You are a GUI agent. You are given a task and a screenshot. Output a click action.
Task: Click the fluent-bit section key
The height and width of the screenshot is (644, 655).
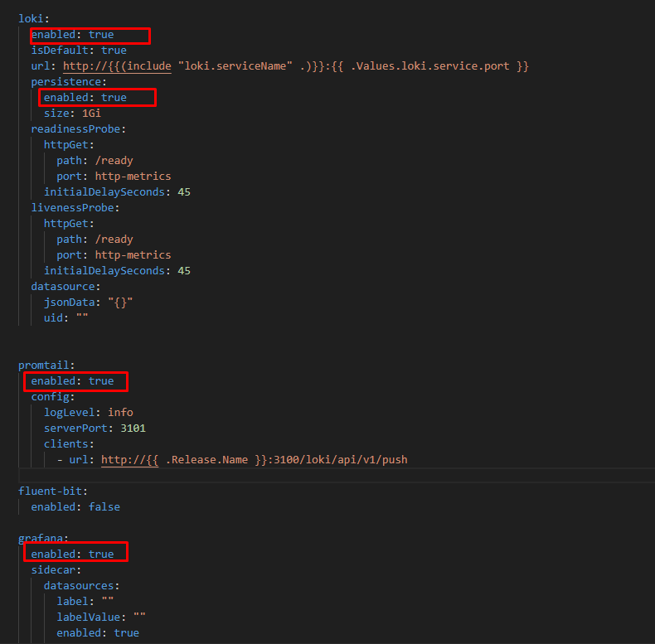[x=50, y=491]
